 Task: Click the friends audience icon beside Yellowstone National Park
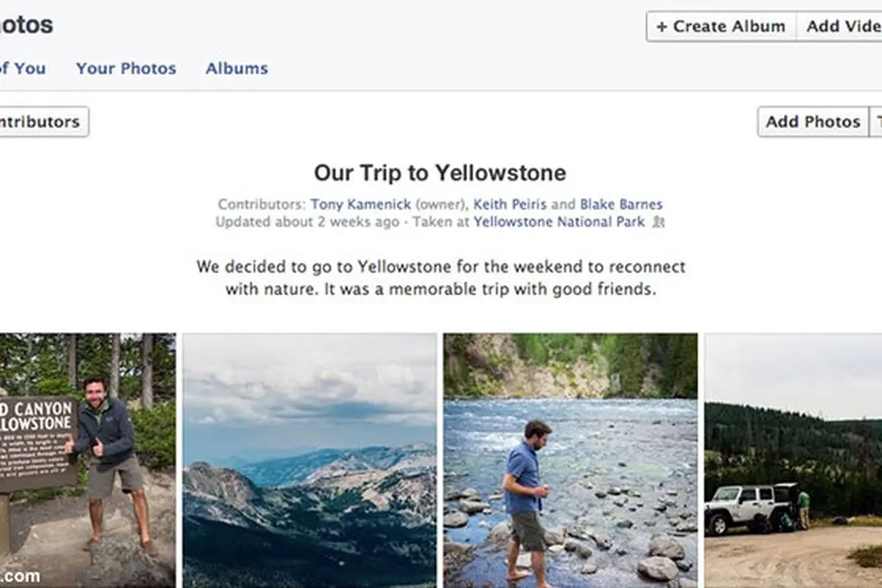click(x=659, y=222)
